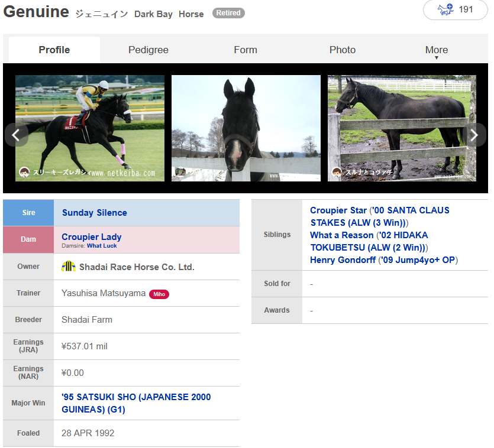
Task: Click the Major Win row label
Action: tap(28, 403)
